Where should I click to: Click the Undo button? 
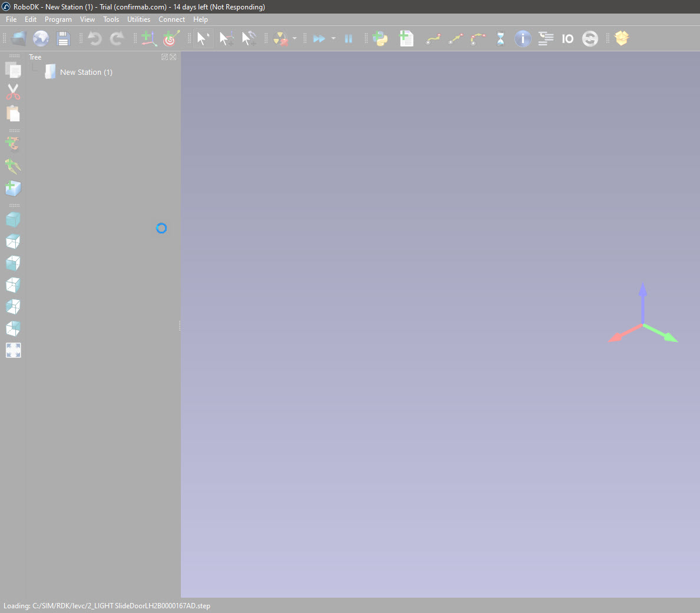94,39
